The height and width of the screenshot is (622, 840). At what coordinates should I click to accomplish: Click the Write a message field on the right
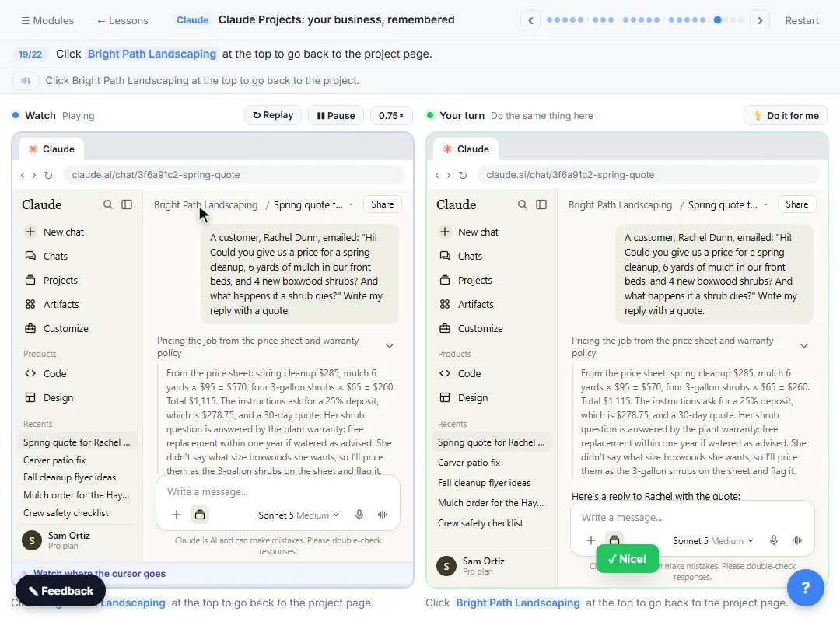coord(691,518)
